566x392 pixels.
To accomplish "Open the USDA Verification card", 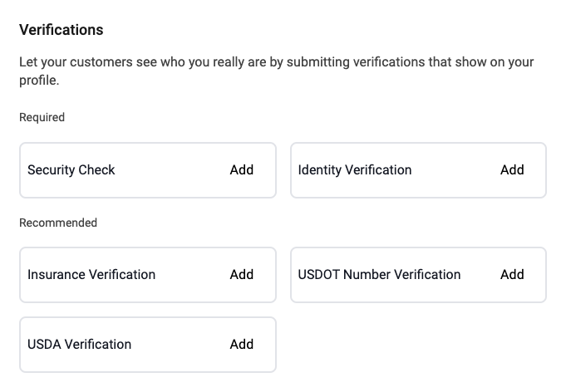I will click(148, 345).
